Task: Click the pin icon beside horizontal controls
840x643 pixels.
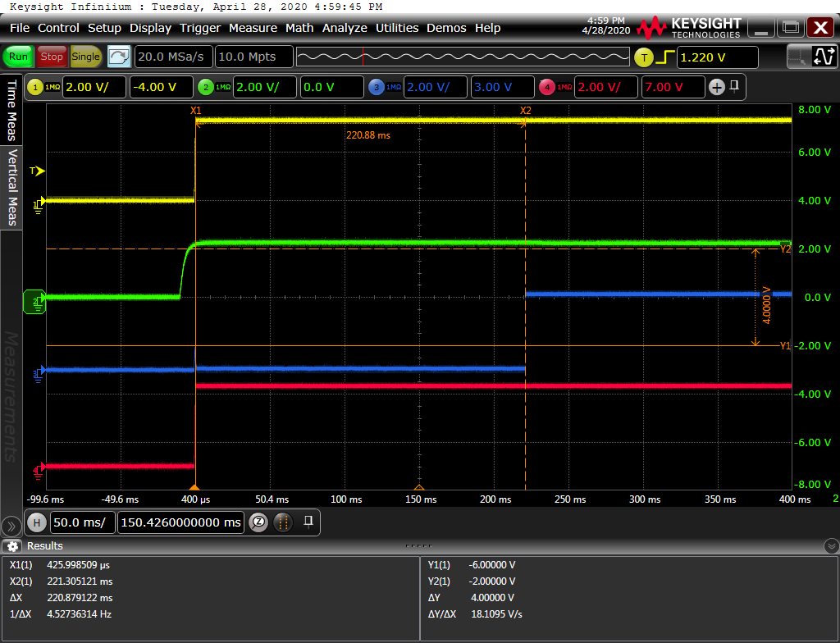Action: pyautogui.click(x=308, y=522)
